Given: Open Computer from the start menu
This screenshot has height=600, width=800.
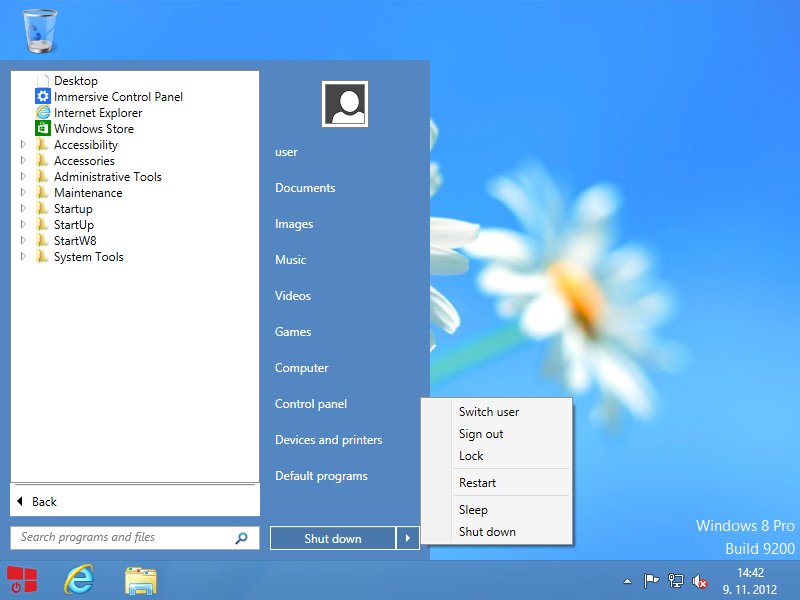Looking at the screenshot, I should pyautogui.click(x=302, y=368).
